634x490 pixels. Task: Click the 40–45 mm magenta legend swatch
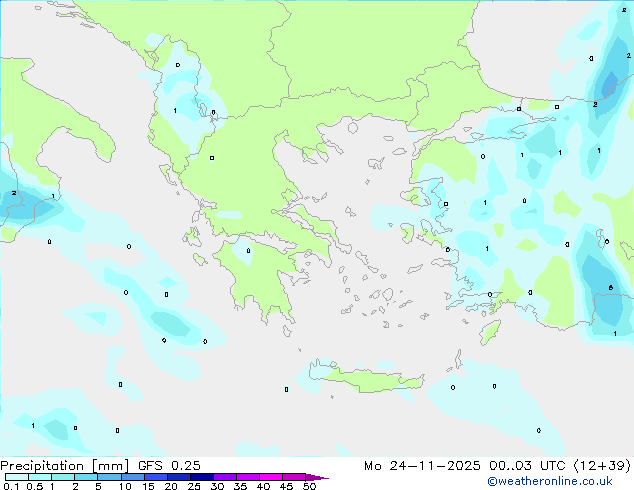click(271, 477)
